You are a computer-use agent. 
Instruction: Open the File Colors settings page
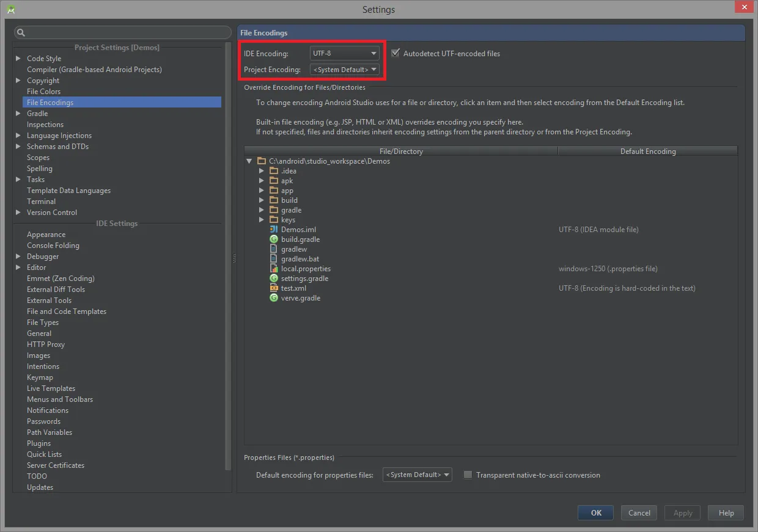(44, 92)
